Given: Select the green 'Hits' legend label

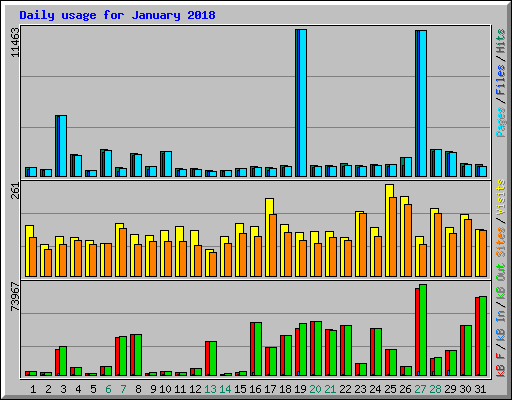Looking at the screenshot, I should pyautogui.click(x=500, y=41).
